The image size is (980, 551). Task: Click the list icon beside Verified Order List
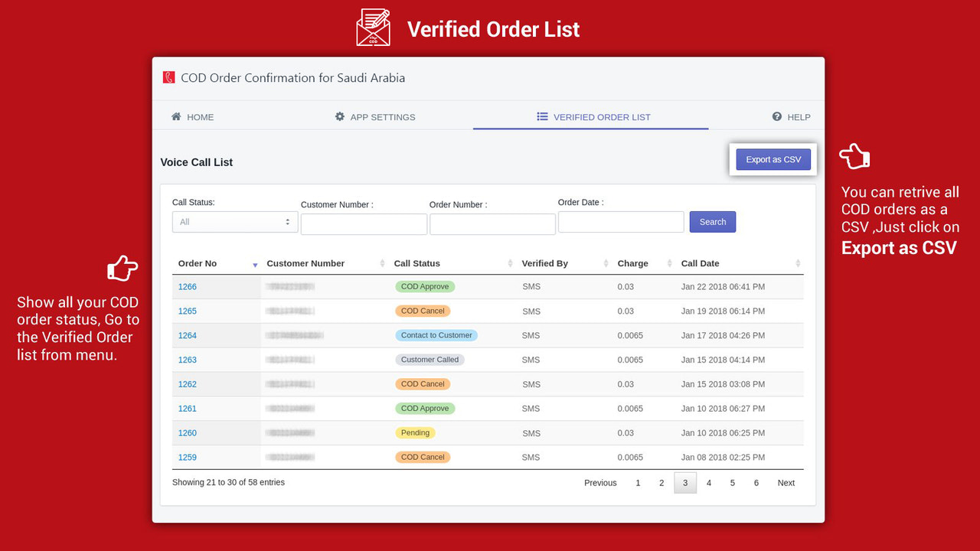coord(541,117)
